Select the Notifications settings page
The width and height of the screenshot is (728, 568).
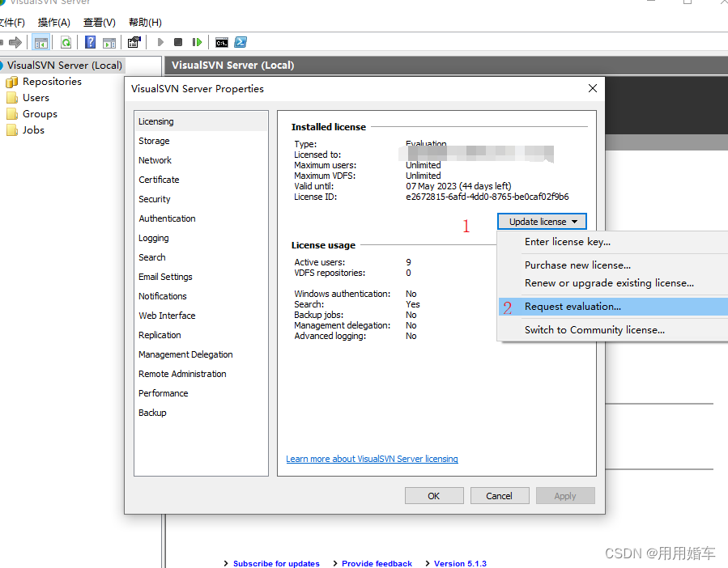pos(201,296)
